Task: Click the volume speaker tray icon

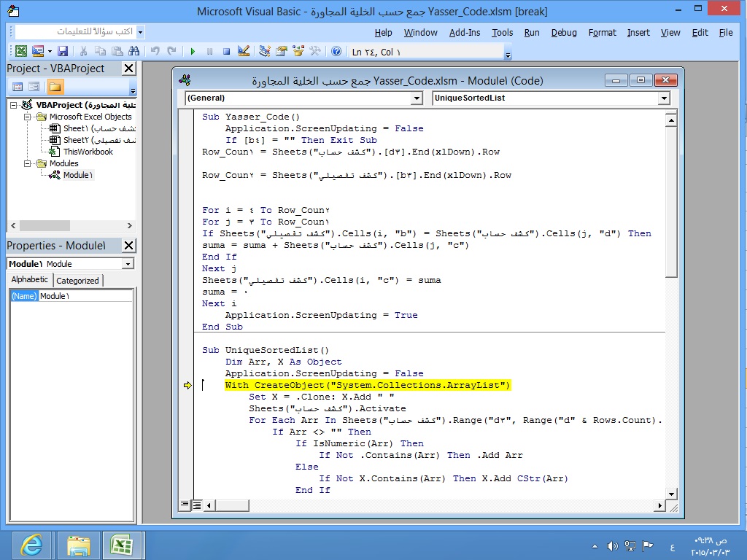Action: (612, 546)
